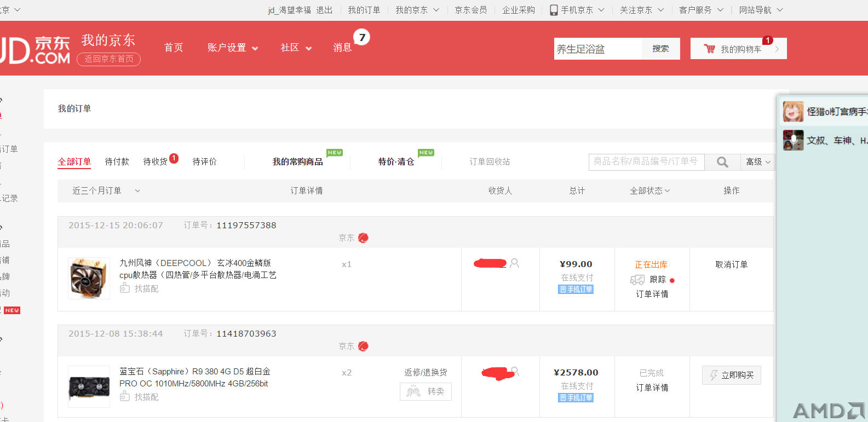
Task: Click recipient person icon in DEEPCOOL order
Action: (514, 263)
